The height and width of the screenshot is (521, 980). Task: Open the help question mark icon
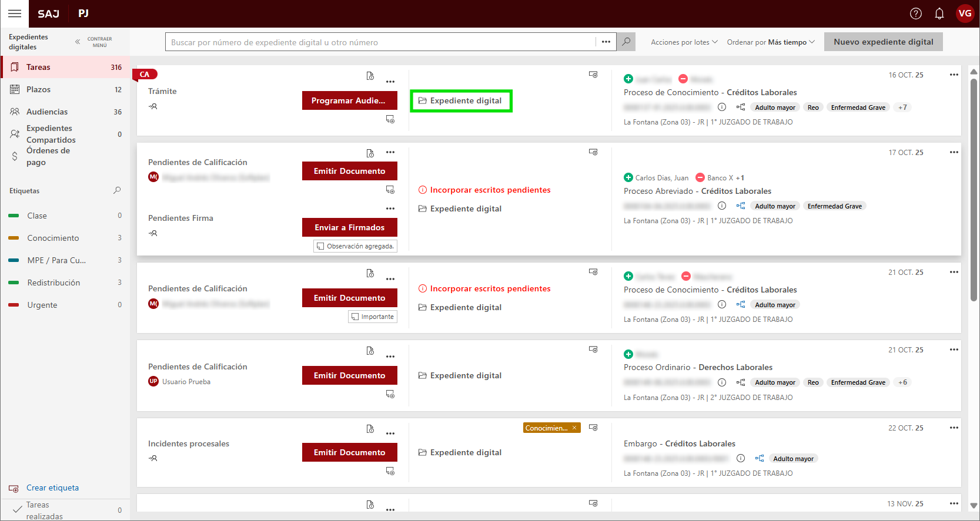[916, 14]
